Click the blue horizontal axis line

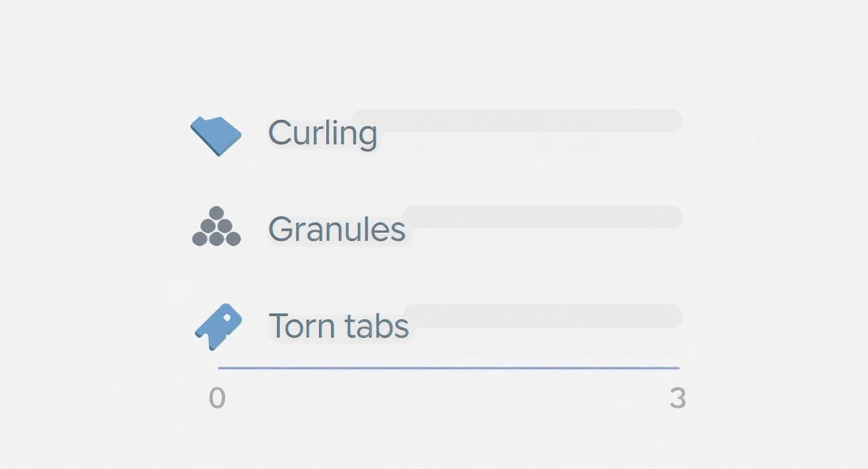448,368
